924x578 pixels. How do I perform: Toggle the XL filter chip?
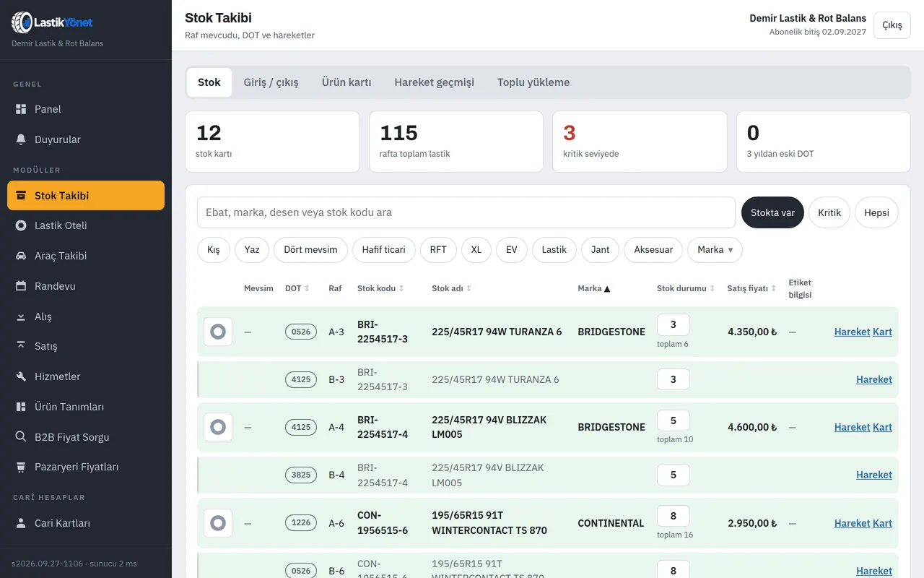coord(476,249)
